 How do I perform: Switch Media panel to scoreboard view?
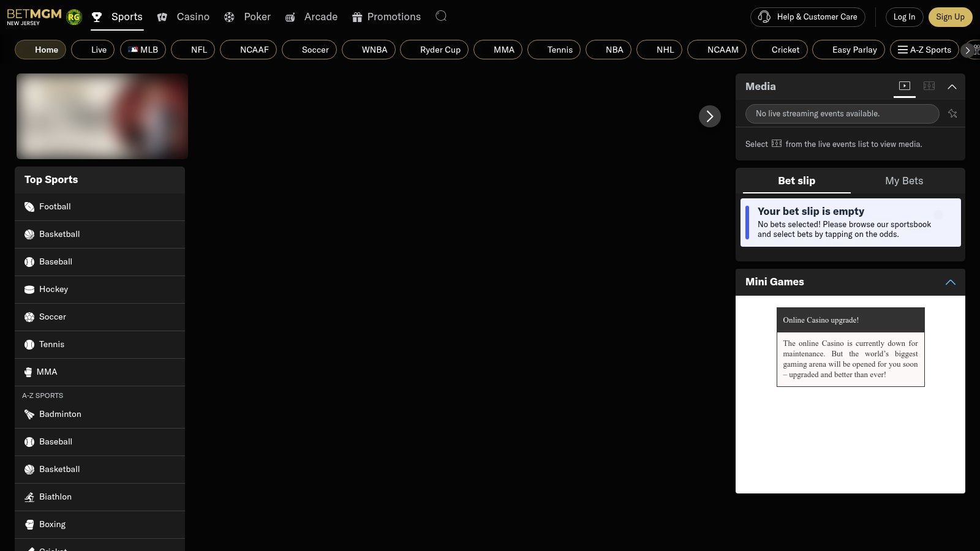[929, 86]
